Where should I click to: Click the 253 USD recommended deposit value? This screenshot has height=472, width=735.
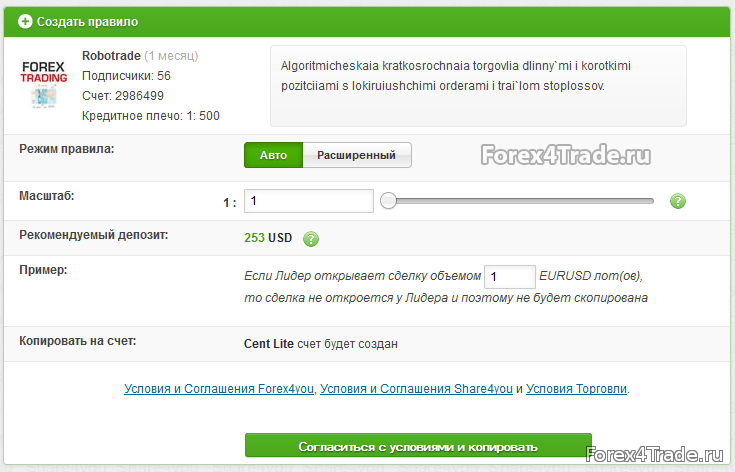click(268, 238)
